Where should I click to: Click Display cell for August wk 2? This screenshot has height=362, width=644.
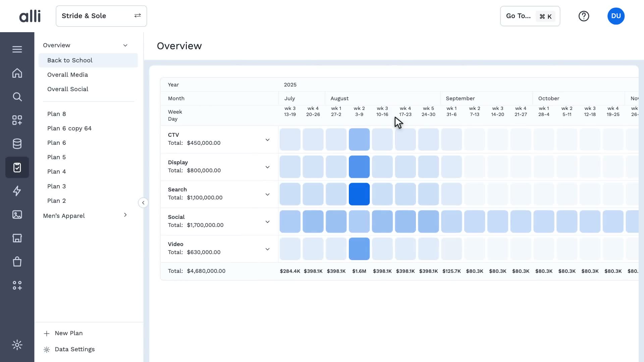(359, 167)
